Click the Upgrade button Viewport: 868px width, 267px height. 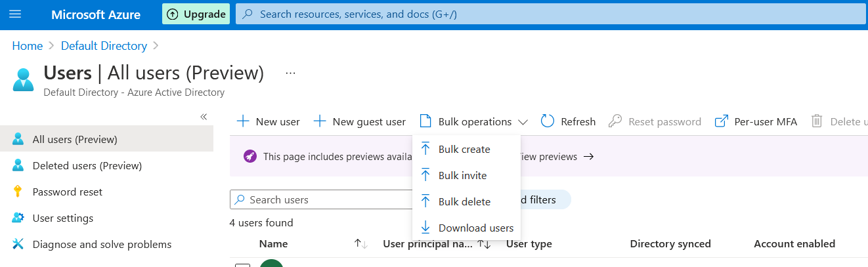(x=196, y=14)
